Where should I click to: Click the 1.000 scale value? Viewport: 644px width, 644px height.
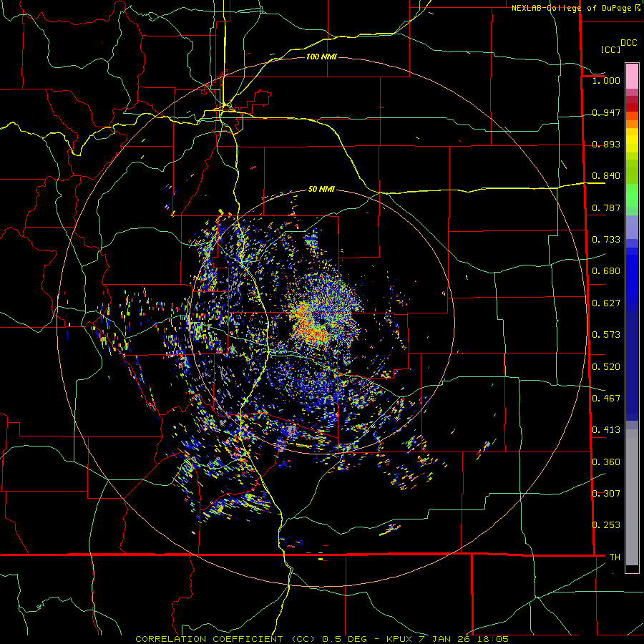coord(606,80)
